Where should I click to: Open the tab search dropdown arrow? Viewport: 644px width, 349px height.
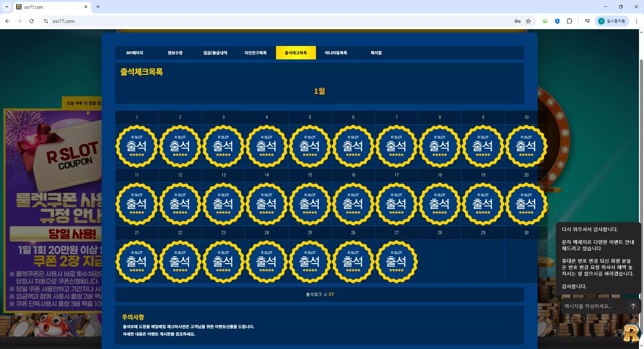click(x=7, y=7)
